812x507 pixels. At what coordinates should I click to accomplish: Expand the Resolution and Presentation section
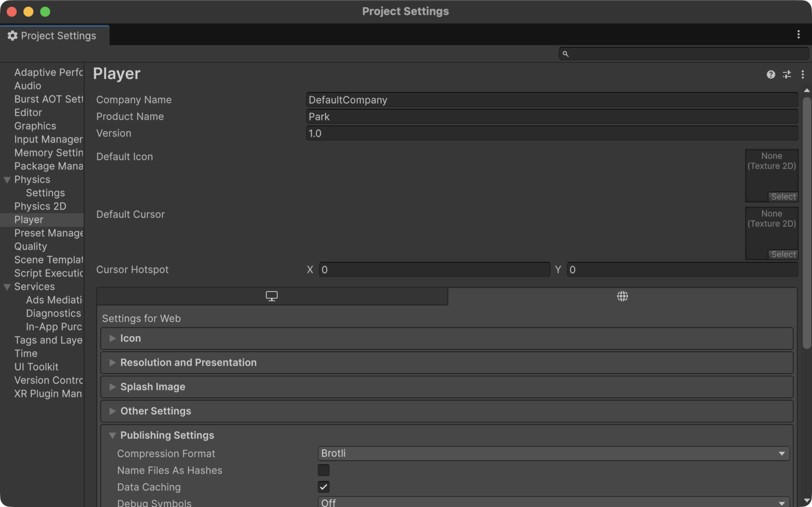point(447,363)
